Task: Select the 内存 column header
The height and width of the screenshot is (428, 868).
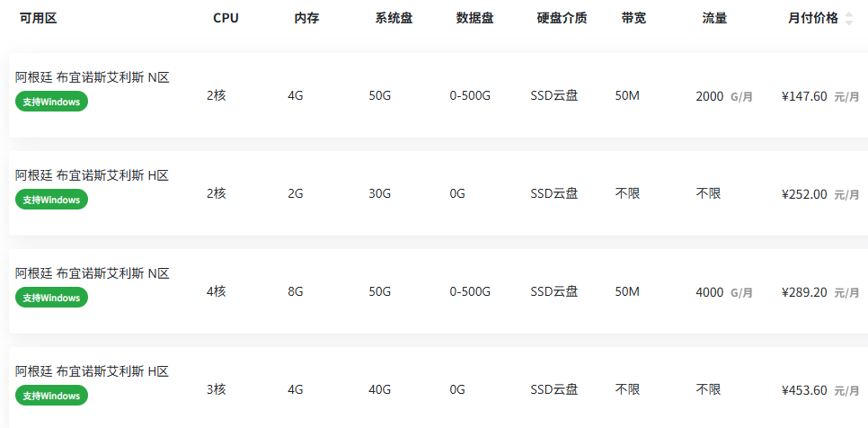Action: point(306,18)
